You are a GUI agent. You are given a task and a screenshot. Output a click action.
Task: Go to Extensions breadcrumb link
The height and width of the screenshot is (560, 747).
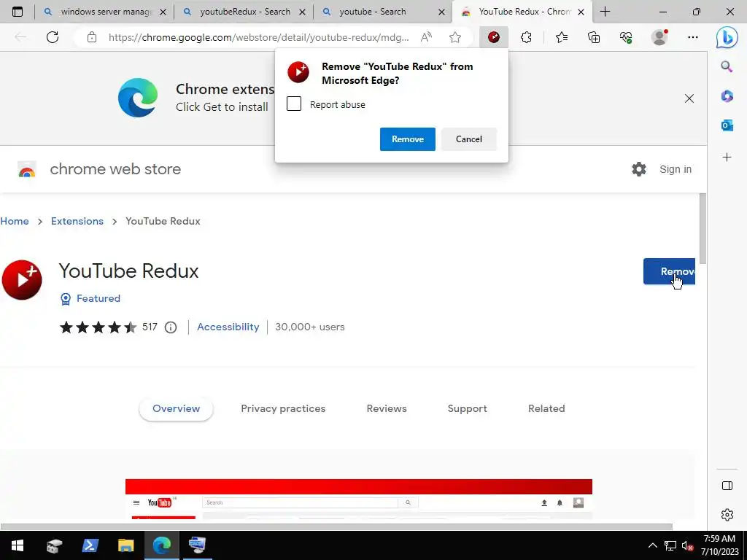[x=77, y=221]
